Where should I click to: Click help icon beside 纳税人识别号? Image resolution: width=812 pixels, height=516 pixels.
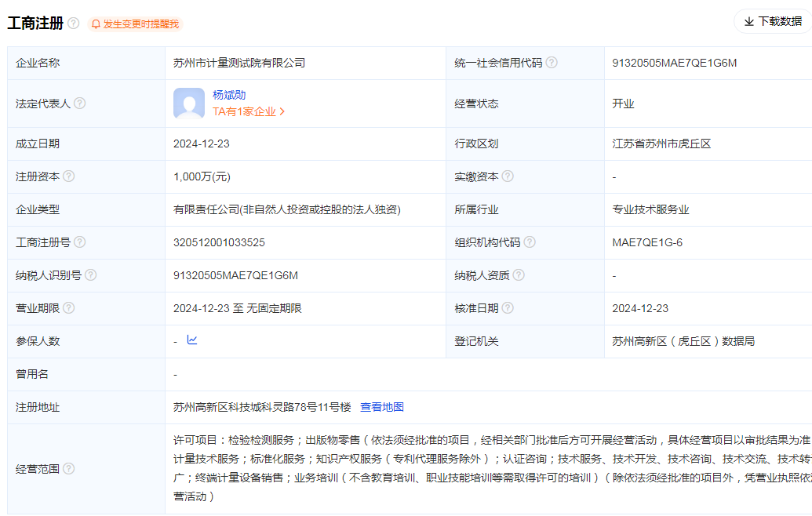coord(90,275)
